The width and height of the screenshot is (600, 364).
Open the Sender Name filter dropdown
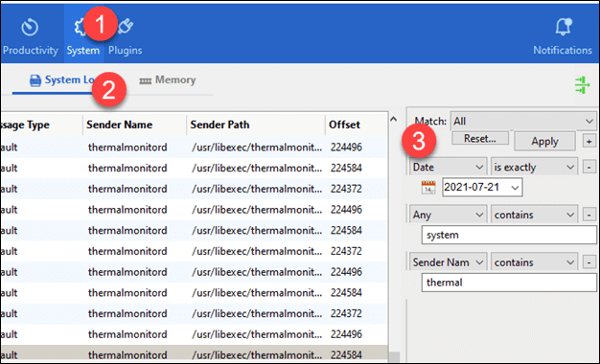pyautogui.click(x=449, y=262)
